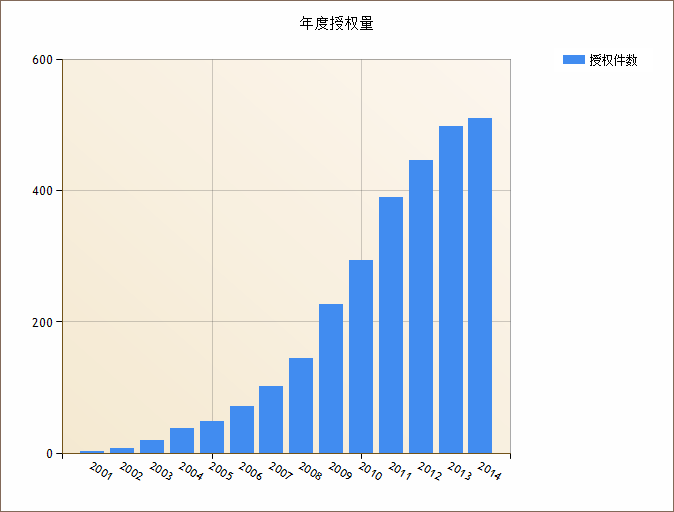Click the x-axis label 2003

tap(161, 471)
